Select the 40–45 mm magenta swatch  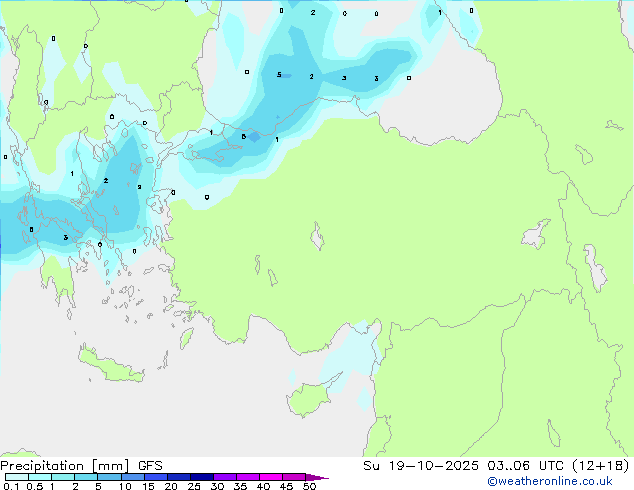pyautogui.click(x=271, y=477)
